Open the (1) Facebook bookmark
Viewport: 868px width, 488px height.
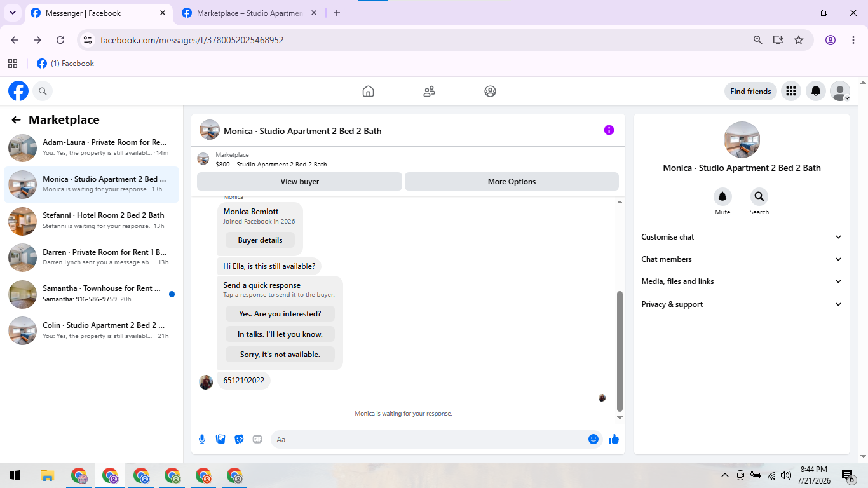pos(65,64)
